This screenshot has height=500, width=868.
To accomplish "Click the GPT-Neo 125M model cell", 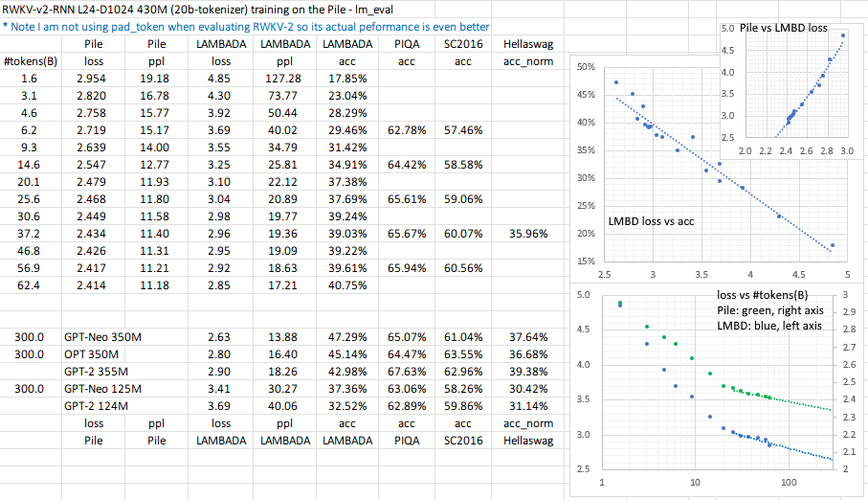I will [x=105, y=389].
